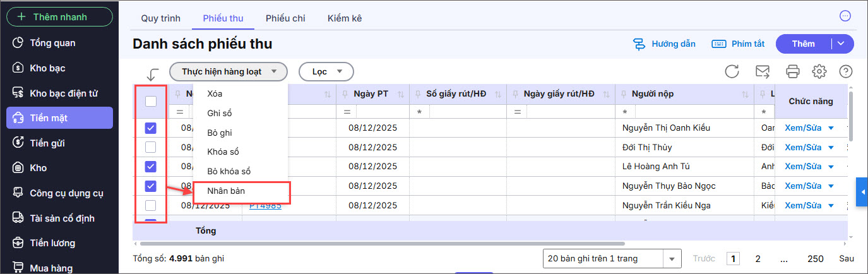Click the Hướng dẫn link
This screenshot has width=868, height=274.
tap(665, 44)
